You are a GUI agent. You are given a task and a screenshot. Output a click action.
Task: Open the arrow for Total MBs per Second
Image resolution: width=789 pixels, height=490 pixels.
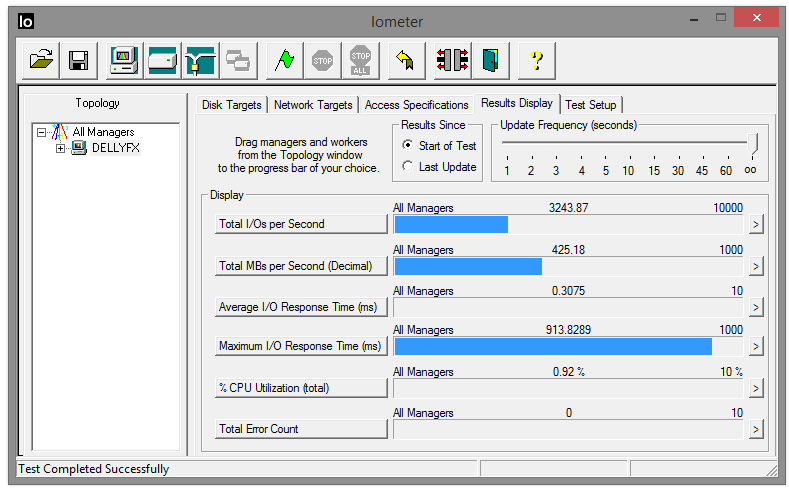[755, 266]
